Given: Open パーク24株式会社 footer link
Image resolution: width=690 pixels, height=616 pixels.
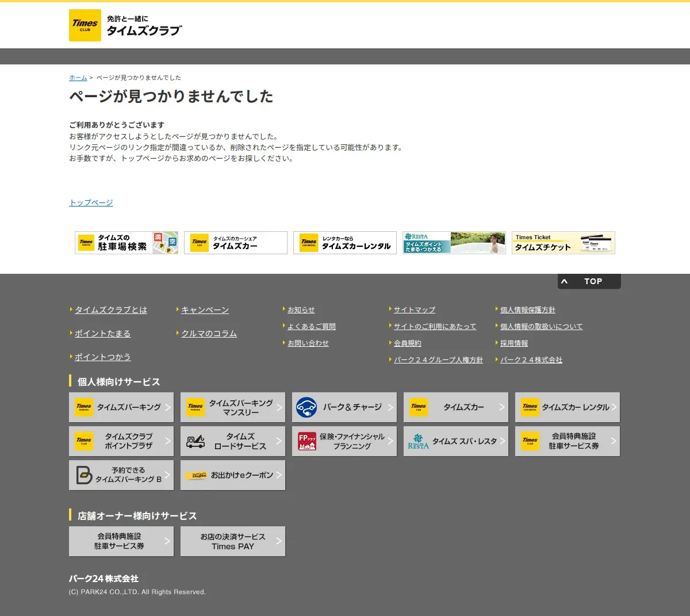Looking at the screenshot, I should click(x=531, y=360).
